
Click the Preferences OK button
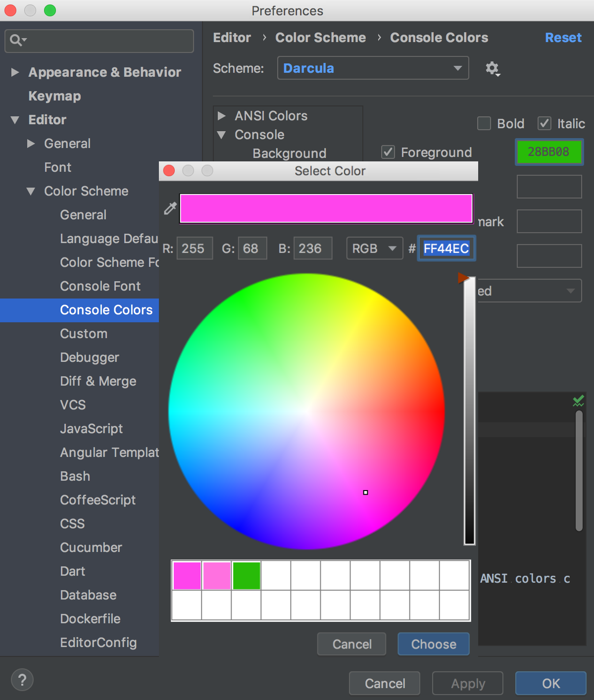pyautogui.click(x=551, y=683)
